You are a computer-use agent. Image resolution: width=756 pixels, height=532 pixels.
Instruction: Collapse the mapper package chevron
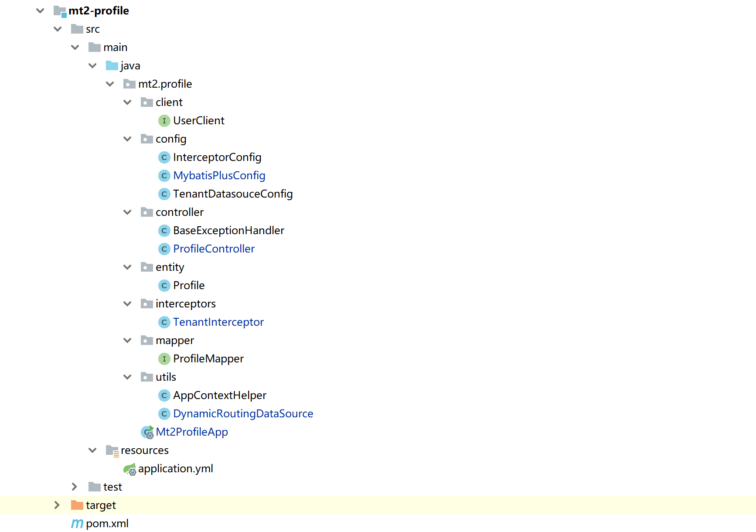(127, 340)
